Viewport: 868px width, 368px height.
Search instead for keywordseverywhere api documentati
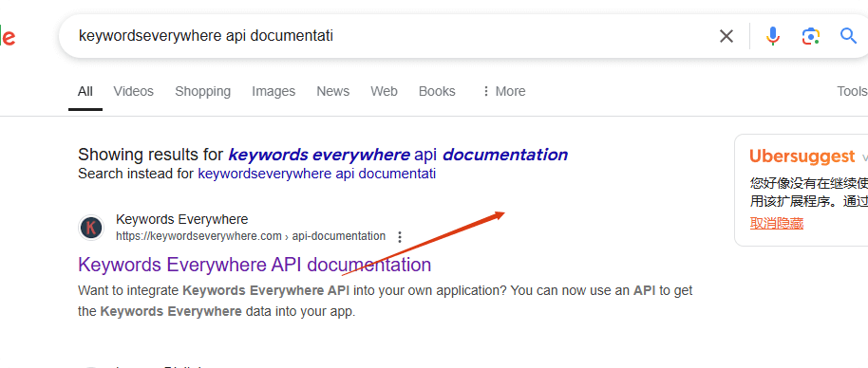tap(316, 175)
